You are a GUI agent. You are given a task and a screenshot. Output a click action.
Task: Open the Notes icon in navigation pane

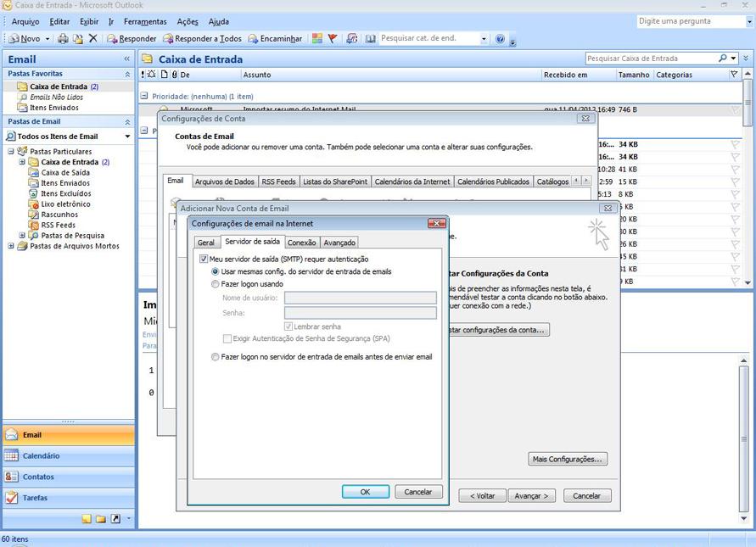pos(87,518)
